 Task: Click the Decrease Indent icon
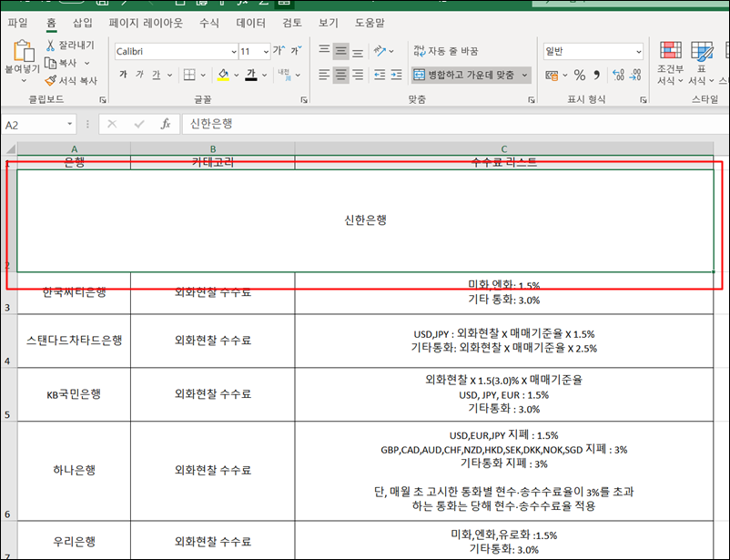click(380, 75)
